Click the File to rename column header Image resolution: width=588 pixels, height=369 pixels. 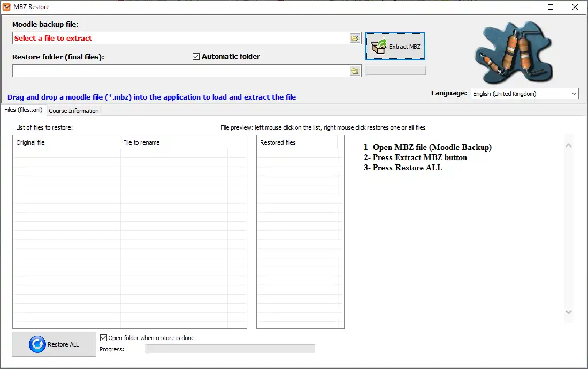coord(174,142)
